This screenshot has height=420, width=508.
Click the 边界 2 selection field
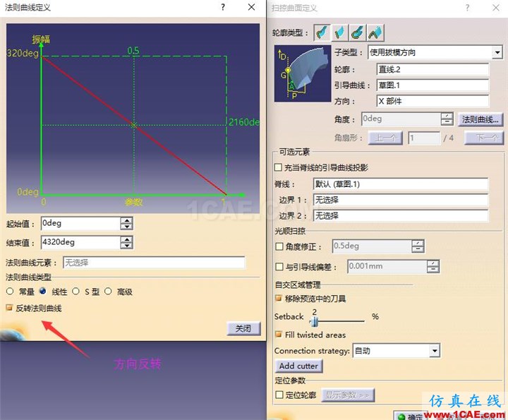(401, 216)
